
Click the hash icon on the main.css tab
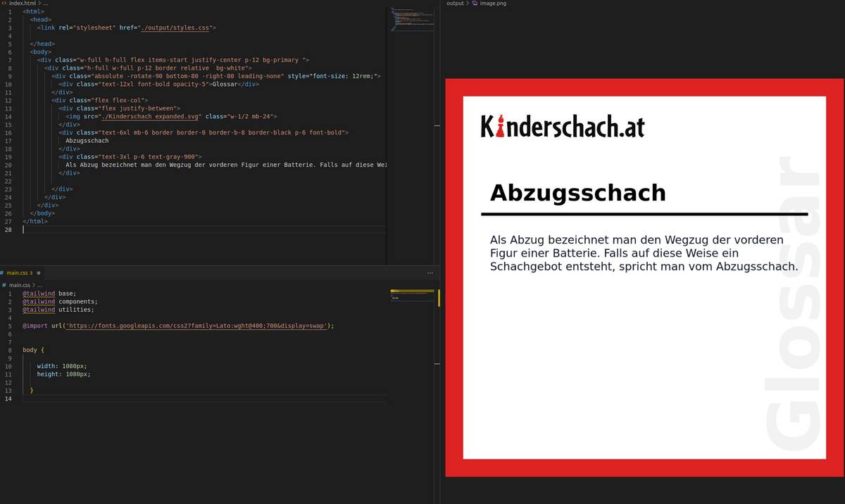pos(4,273)
